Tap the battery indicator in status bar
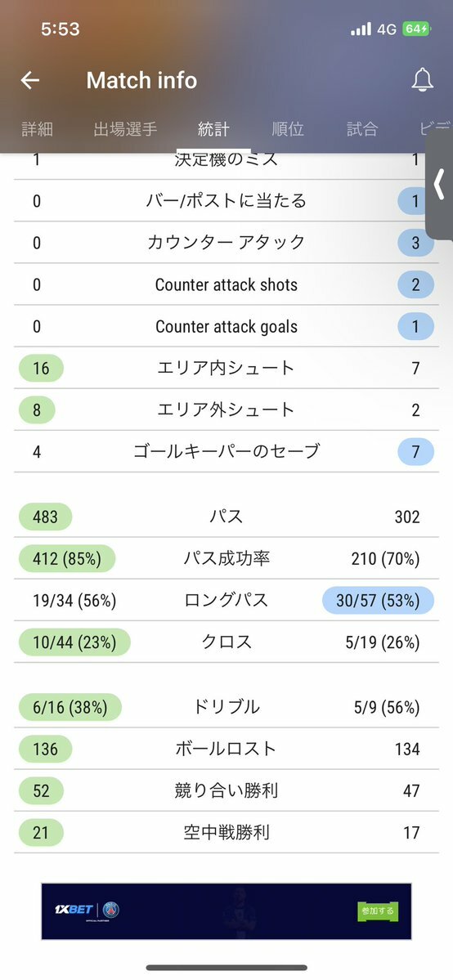 (x=417, y=29)
